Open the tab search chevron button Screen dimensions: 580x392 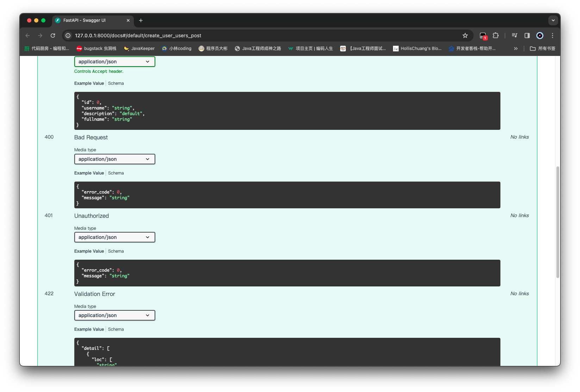pyautogui.click(x=553, y=20)
